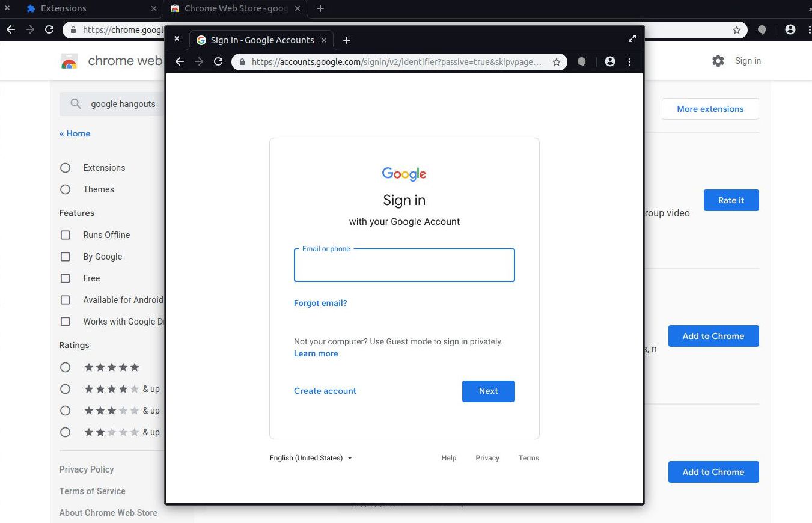
Task: Enable the Runs Offline checkbox
Action: [65, 235]
